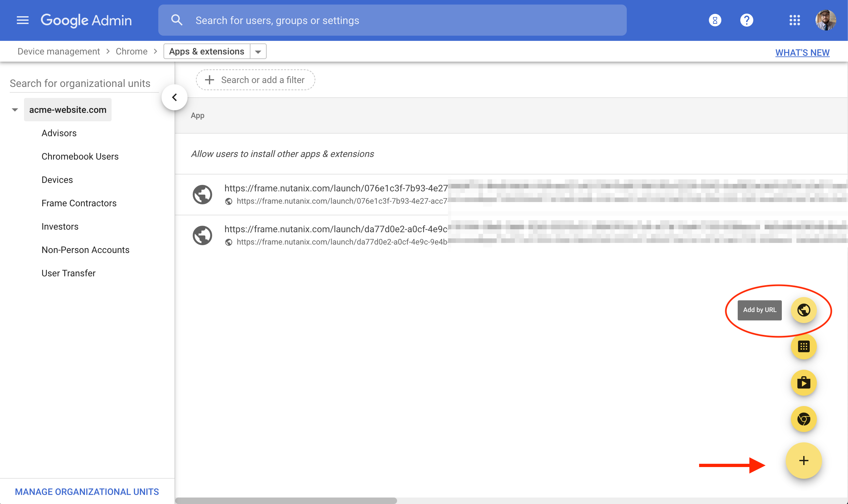The height and width of the screenshot is (504, 848).
Task: Click the Search or add a filter field
Action: (x=255, y=80)
